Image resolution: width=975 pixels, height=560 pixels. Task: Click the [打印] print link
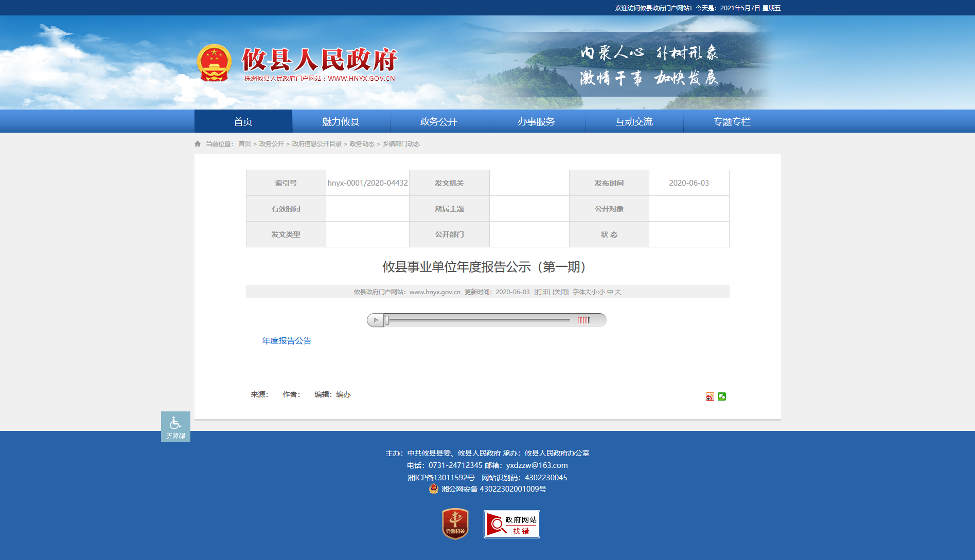[542, 292]
